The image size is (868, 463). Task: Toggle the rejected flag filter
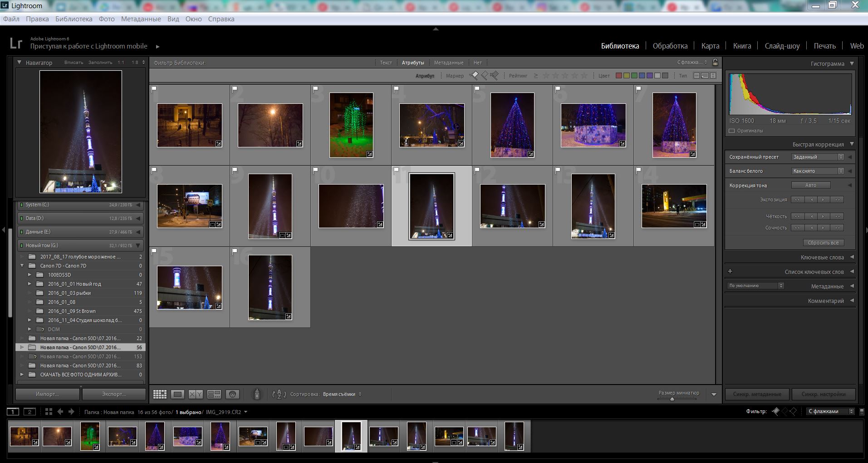click(494, 76)
